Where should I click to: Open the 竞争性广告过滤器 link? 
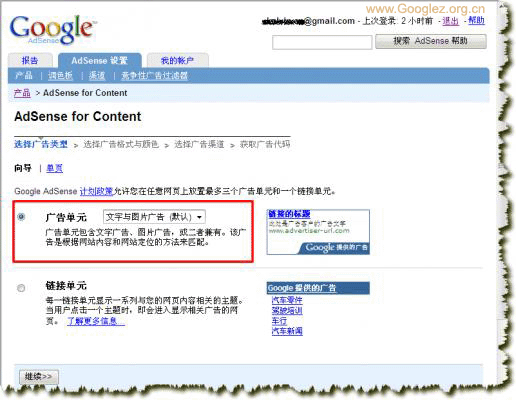pyautogui.click(x=154, y=76)
